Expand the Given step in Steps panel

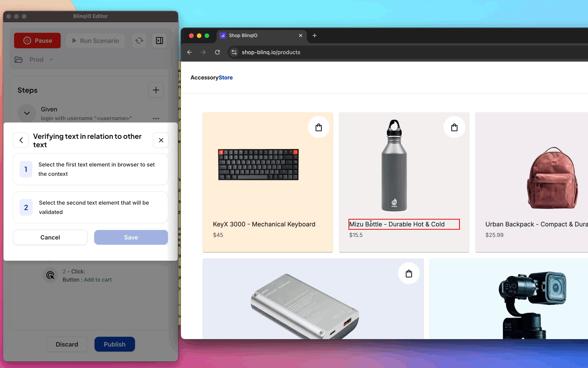pos(27,113)
